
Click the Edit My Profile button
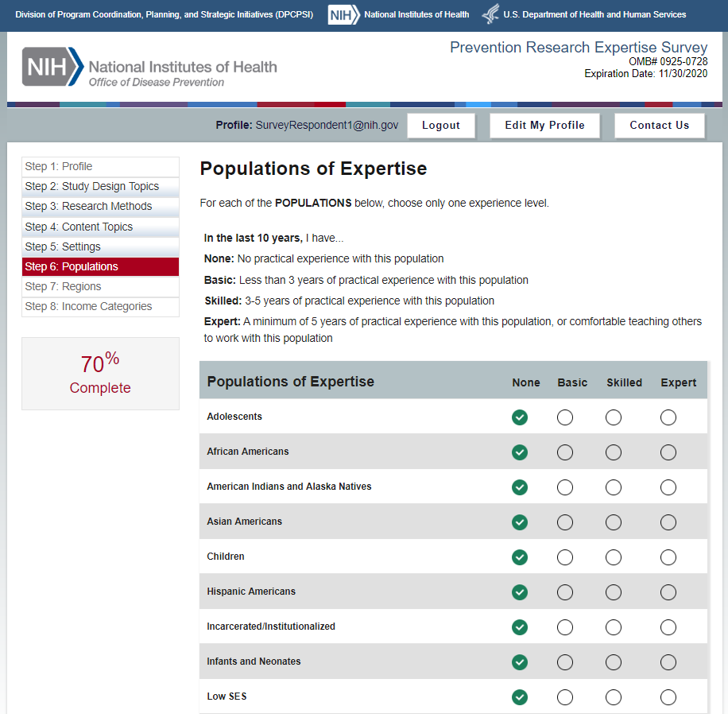tap(544, 126)
